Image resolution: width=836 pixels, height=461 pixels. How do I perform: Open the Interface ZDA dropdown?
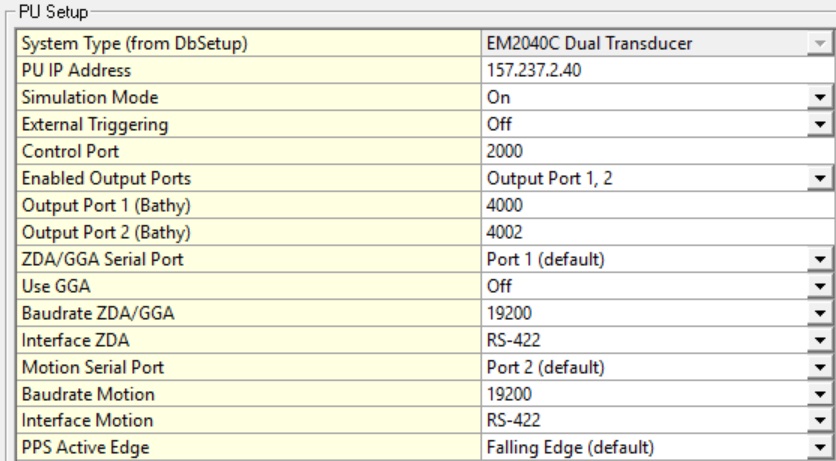coord(821,341)
